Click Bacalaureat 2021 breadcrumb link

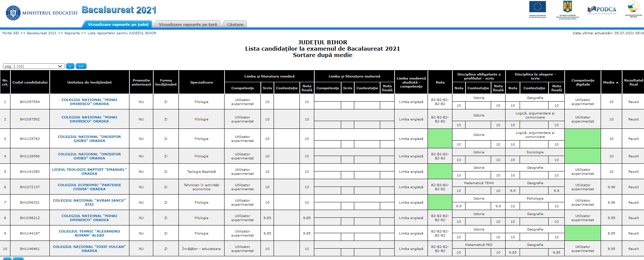coord(42,33)
